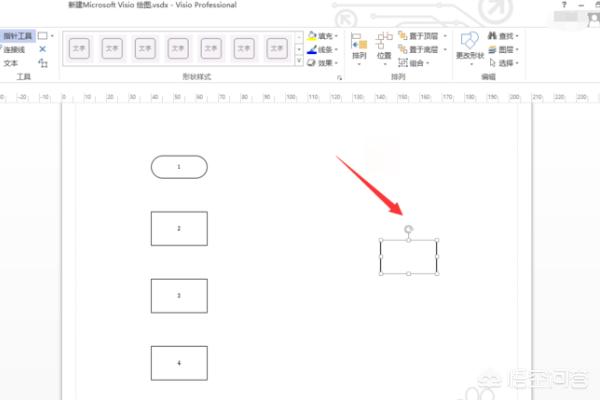Open the 填充 fill dropdown
Screen dimensions: 600x400
point(323,36)
